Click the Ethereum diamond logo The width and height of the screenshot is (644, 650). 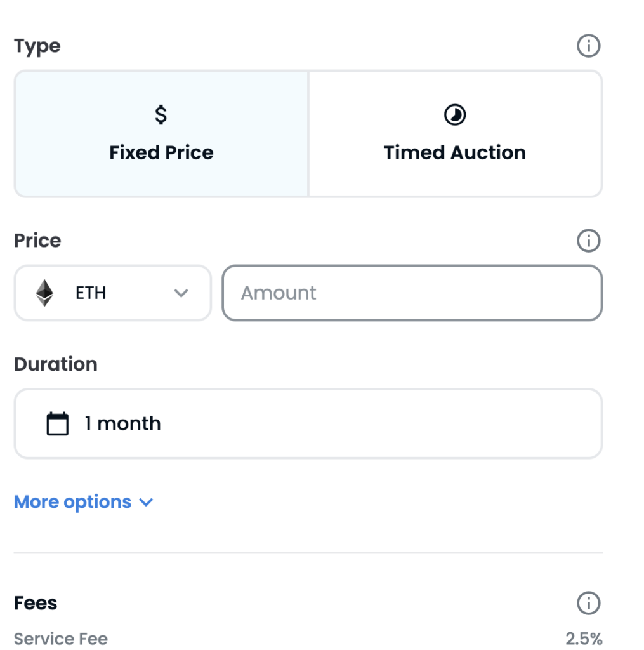click(x=44, y=293)
